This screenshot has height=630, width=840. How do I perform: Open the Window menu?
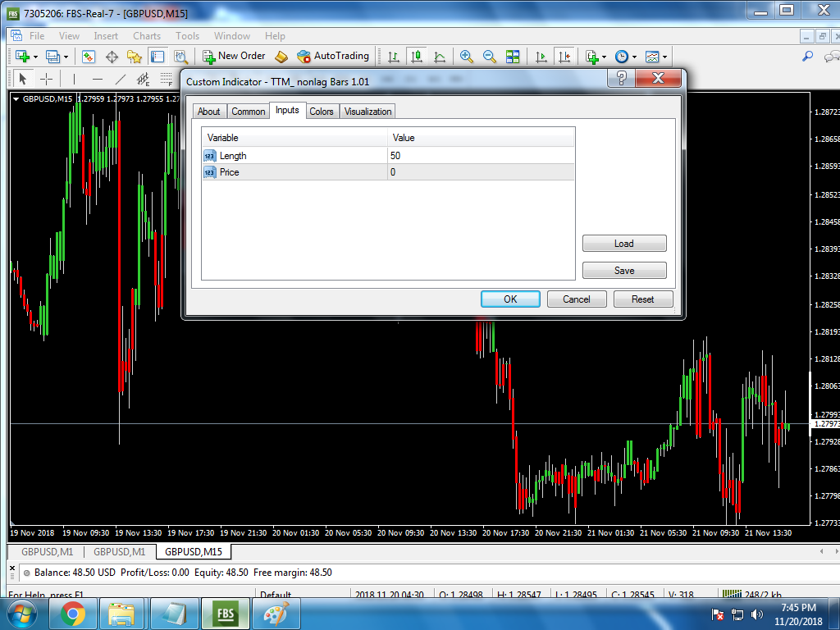pyautogui.click(x=232, y=36)
